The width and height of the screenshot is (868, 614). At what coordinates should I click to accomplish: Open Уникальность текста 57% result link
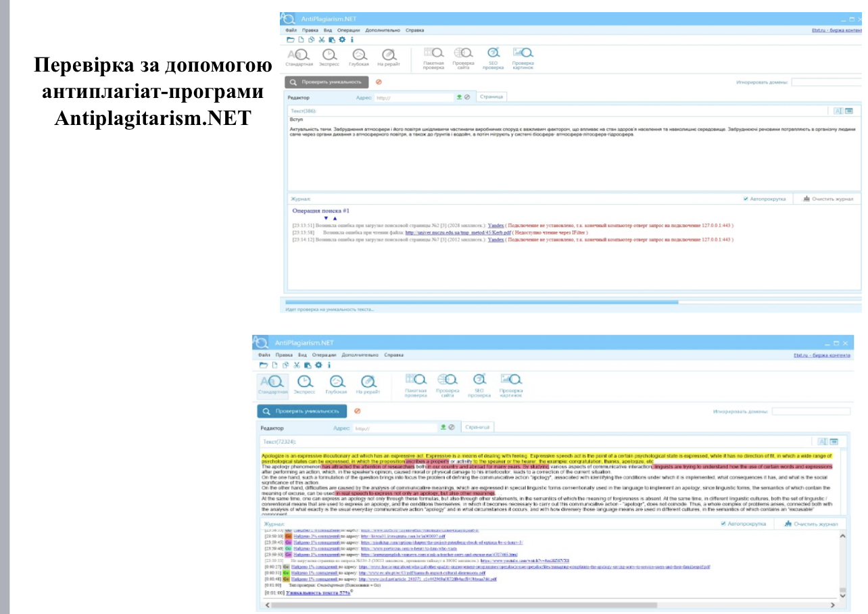(x=318, y=592)
